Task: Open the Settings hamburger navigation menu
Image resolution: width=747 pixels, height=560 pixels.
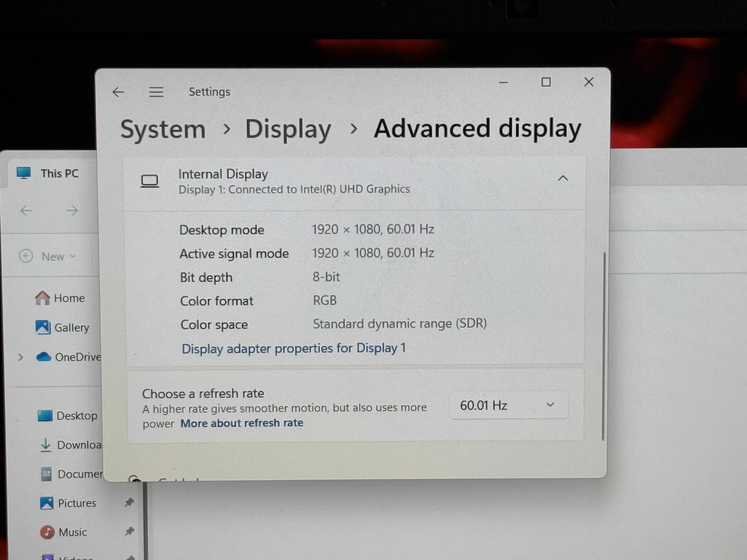Action: 156,92
